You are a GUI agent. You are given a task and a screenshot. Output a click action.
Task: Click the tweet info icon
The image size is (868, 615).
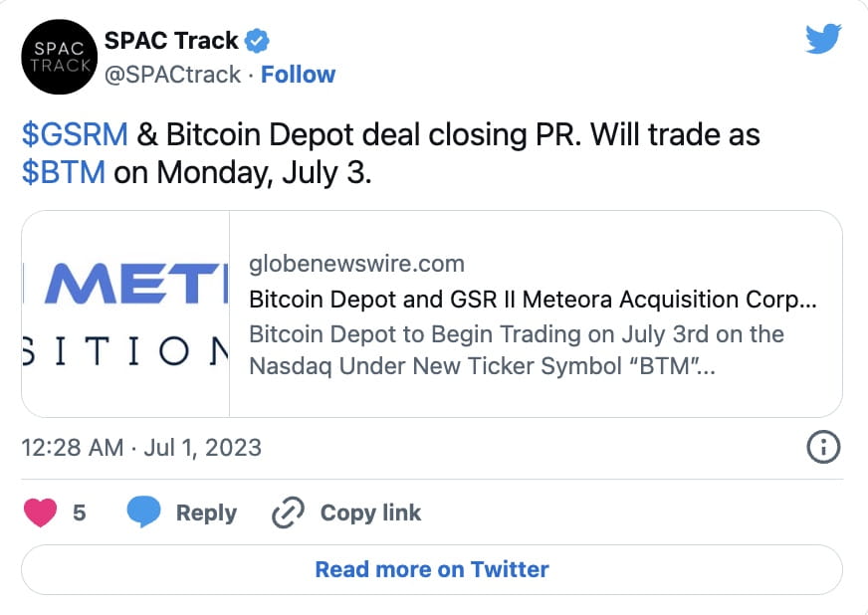pyautogui.click(x=822, y=448)
